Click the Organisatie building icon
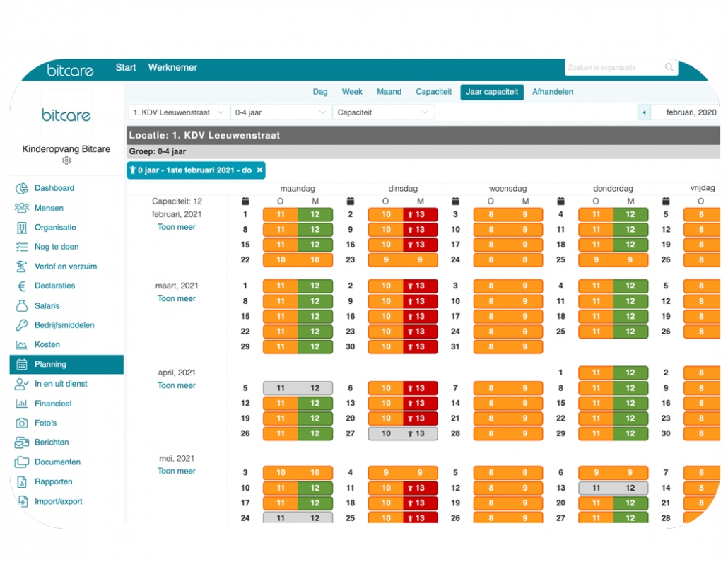Screen dimensions: 728x562 [x=21, y=228]
